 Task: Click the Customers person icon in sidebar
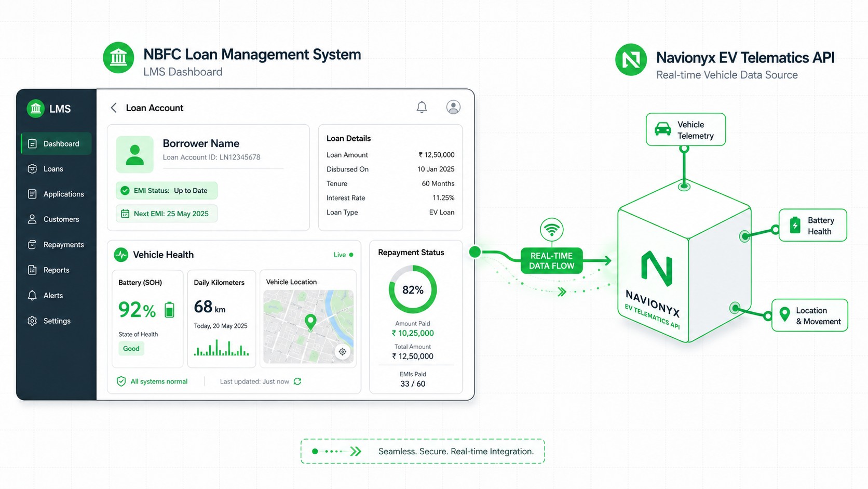[32, 219]
